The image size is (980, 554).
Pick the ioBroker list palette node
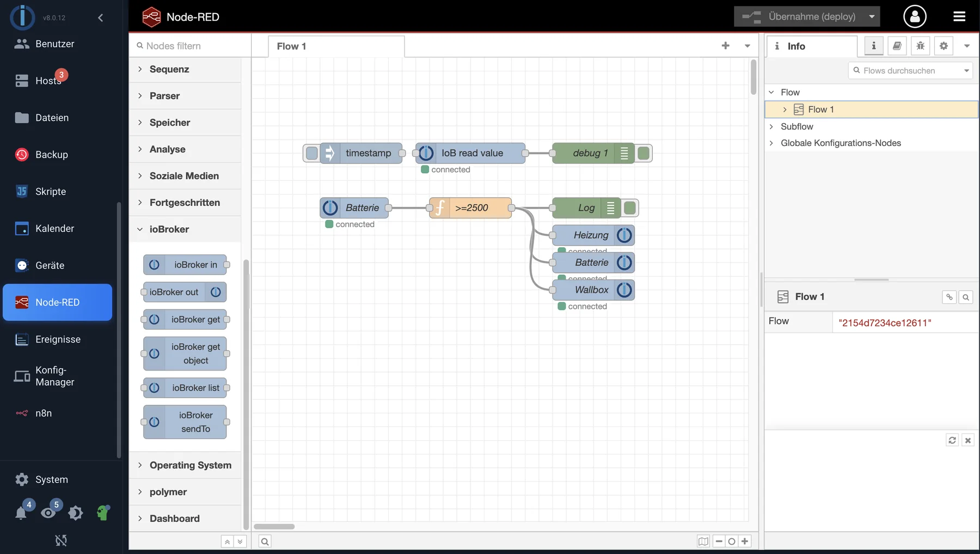[185, 388]
